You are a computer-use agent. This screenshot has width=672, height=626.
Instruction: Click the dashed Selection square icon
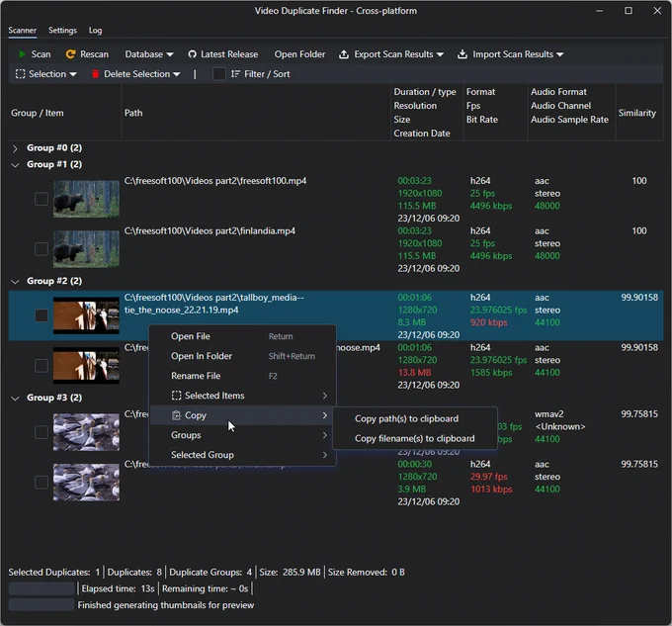click(x=20, y=74)
